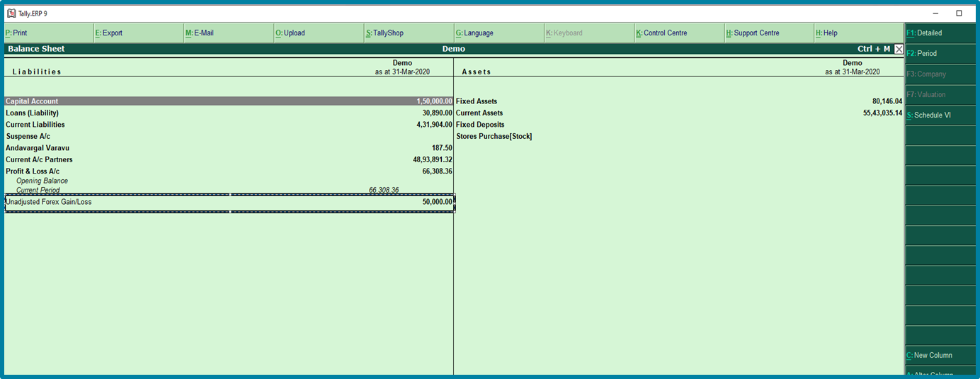Select the Profit & Loss A/c row
The height and width of the screenshot is (379, 980).
[229, 171]
